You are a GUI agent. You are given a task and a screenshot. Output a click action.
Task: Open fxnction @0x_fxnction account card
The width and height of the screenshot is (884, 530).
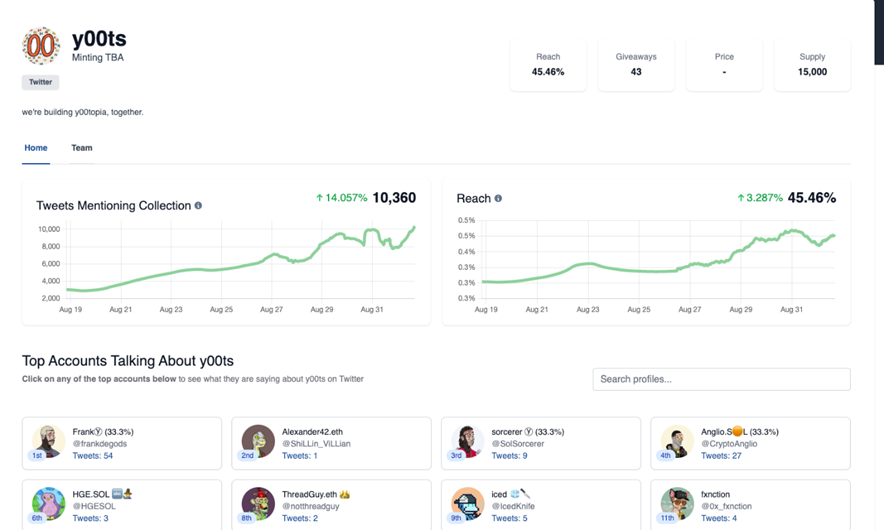[x=750, y=505]
